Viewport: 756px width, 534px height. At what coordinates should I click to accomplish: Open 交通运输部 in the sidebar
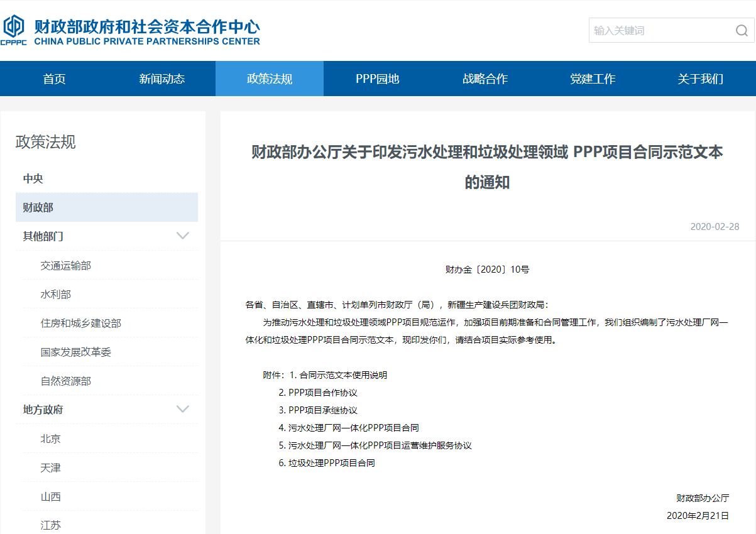click(x=66, y=266)
